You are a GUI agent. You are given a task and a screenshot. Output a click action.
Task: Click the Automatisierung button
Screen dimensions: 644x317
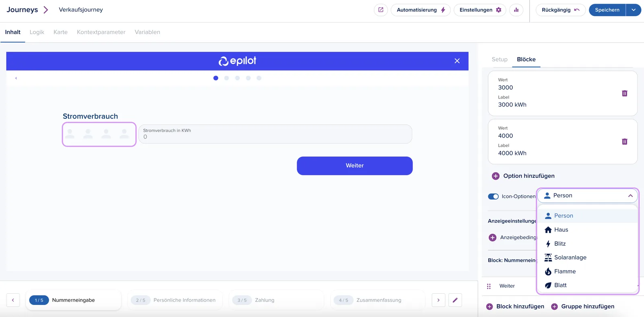coord(420,10)
